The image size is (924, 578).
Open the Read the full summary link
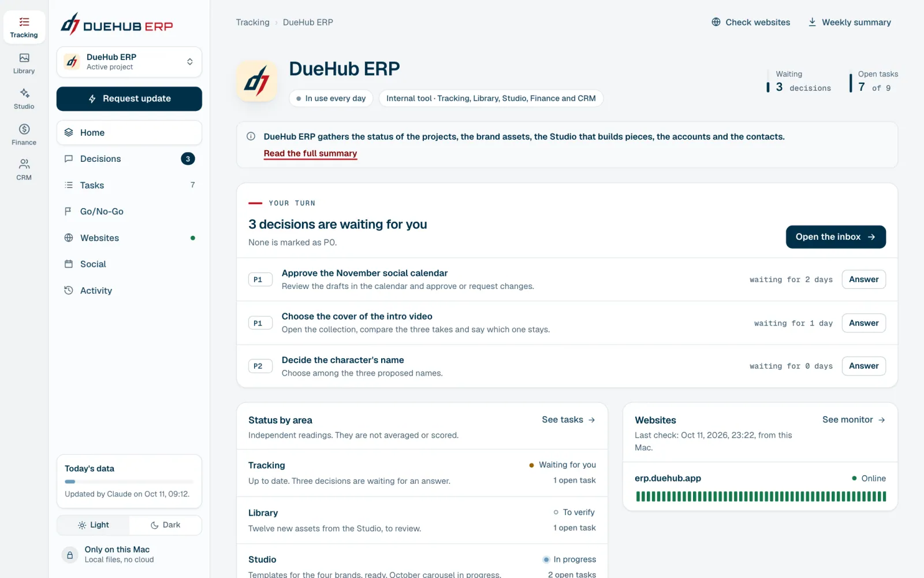pyautogui.click(x=310, y=153)
